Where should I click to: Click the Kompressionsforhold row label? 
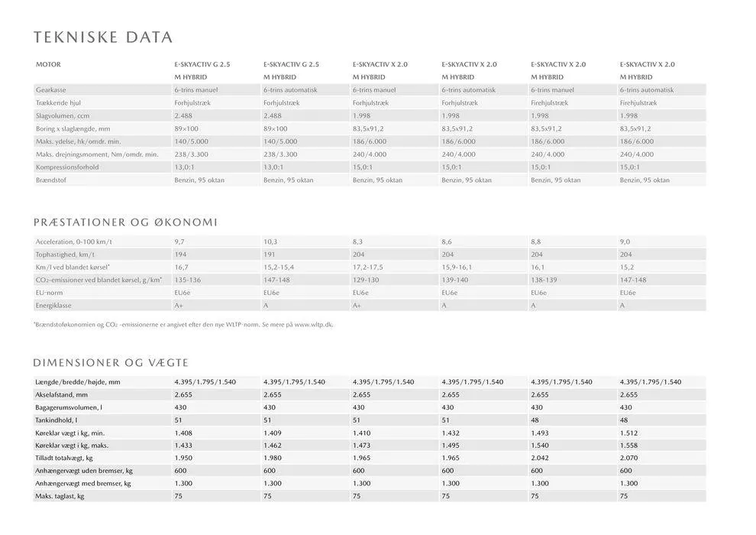click(x=67, y=167)
